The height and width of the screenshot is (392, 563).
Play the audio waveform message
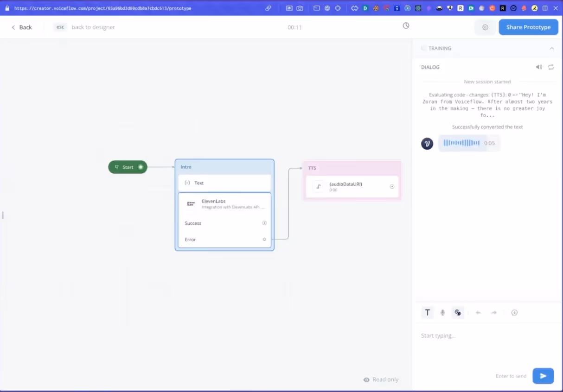coord(469,143)
